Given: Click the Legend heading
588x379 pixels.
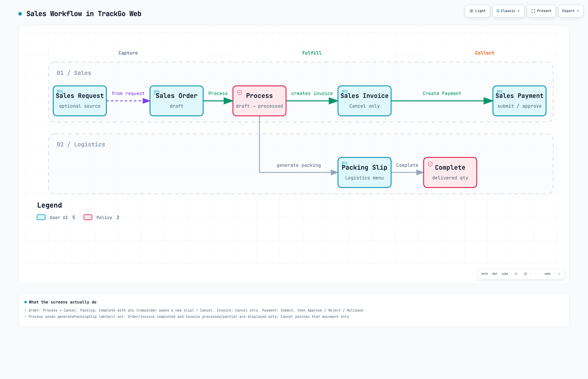Looking at the screenshot, I should point(49,205).
